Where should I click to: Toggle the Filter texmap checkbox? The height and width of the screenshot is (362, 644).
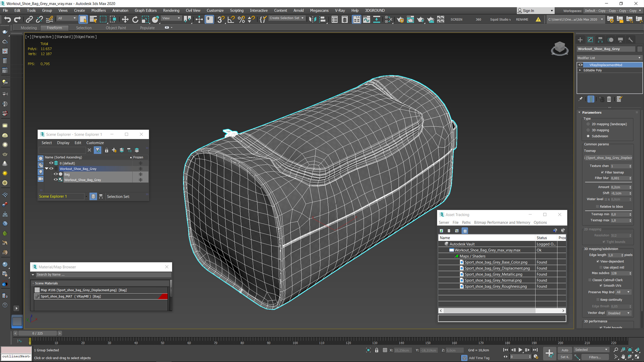coord(602,172)
